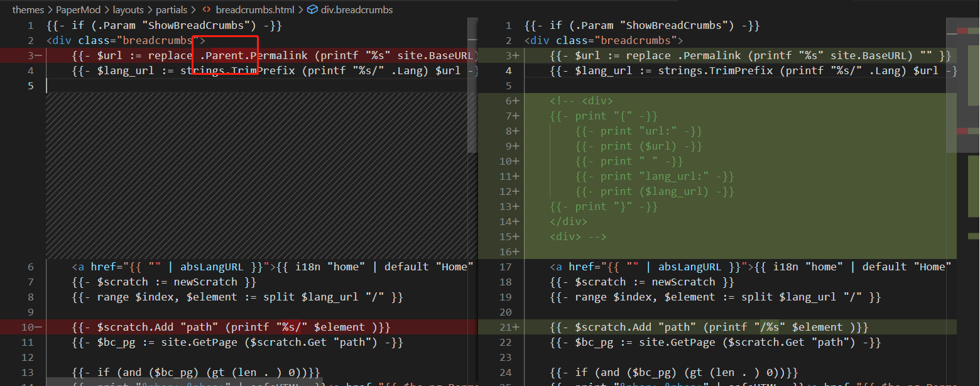980x386 pixels.
Task: Open the layouts breadcrumb dropdown
Action: coord(128,9)
